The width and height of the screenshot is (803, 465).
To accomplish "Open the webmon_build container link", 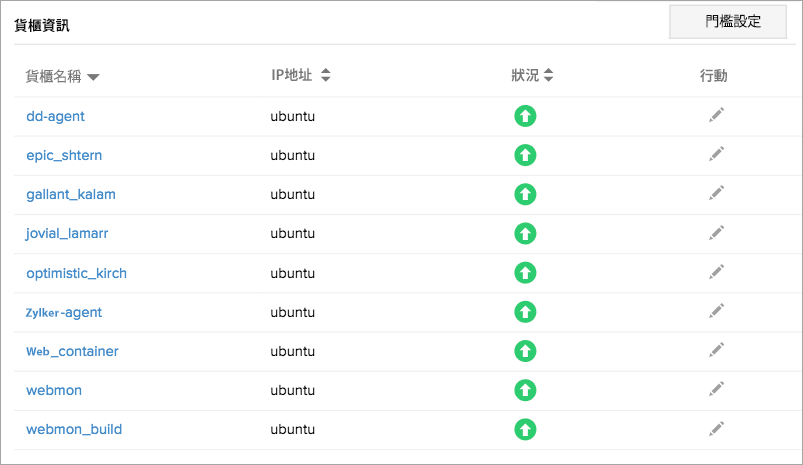I will click(x=74, y=429).
